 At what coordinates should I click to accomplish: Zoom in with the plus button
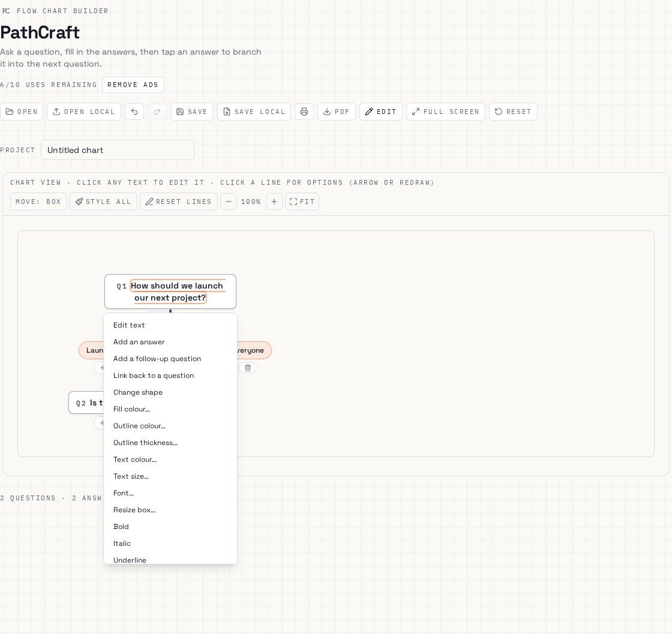(274, 202)
